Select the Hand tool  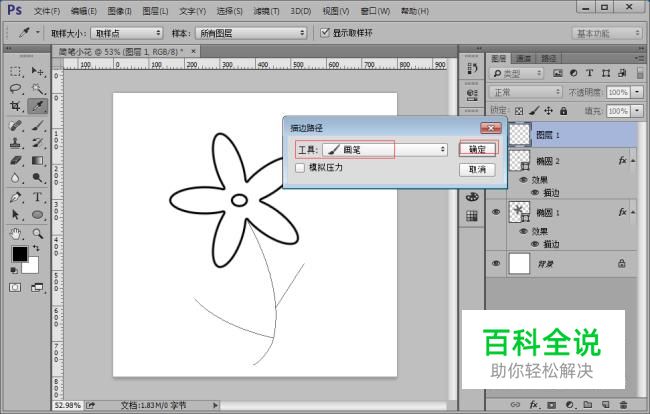[16, 232]
